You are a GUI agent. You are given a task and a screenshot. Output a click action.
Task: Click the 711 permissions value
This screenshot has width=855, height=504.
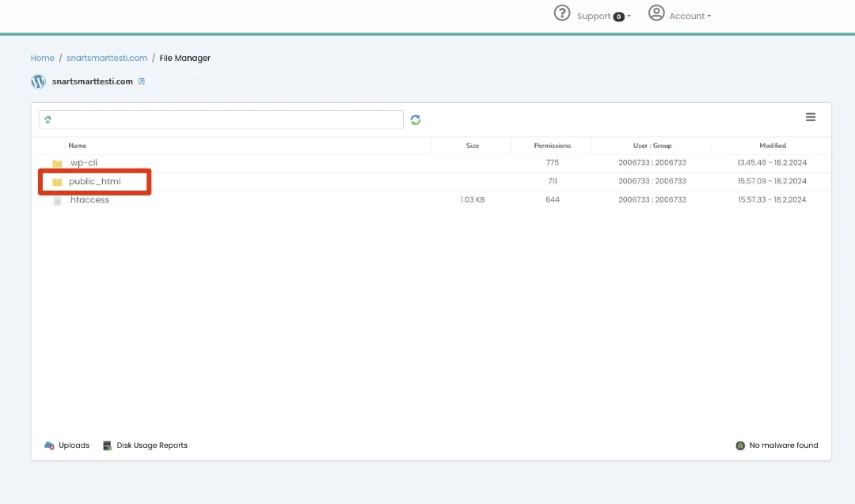tap(553, 181)
